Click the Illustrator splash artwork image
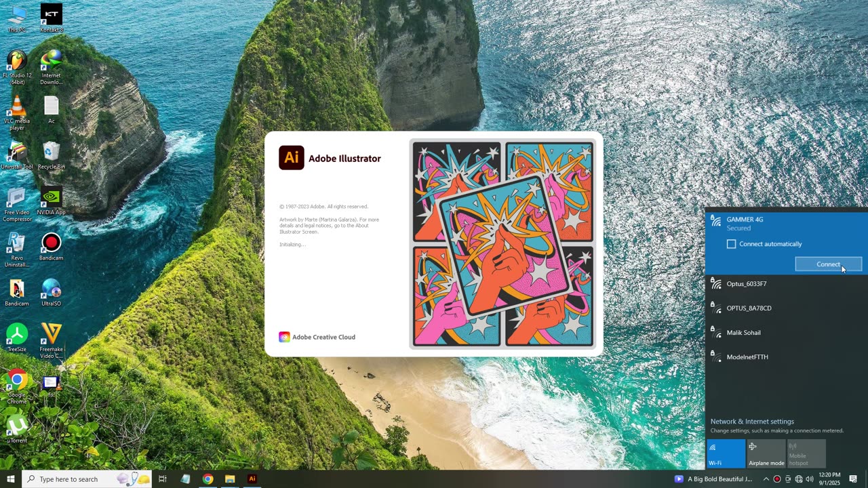This screenshot has height=488, width=868. [x=502, y=244]
